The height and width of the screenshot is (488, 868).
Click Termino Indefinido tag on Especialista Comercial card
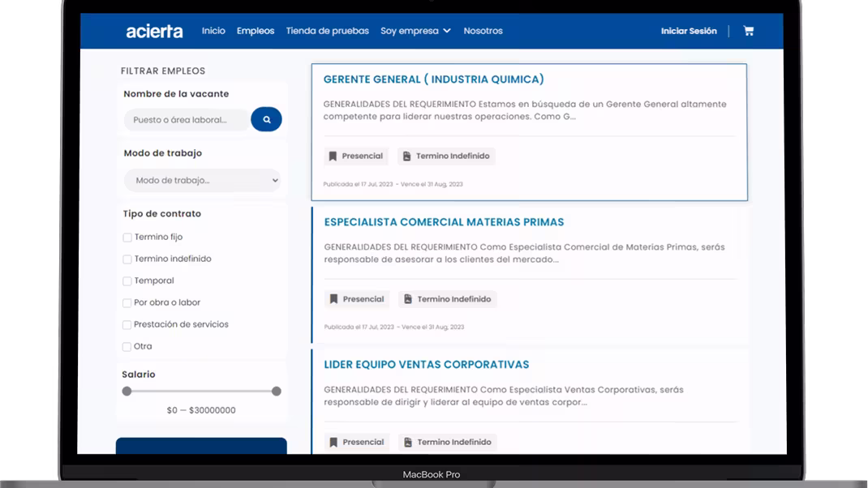tap(447, 299)
